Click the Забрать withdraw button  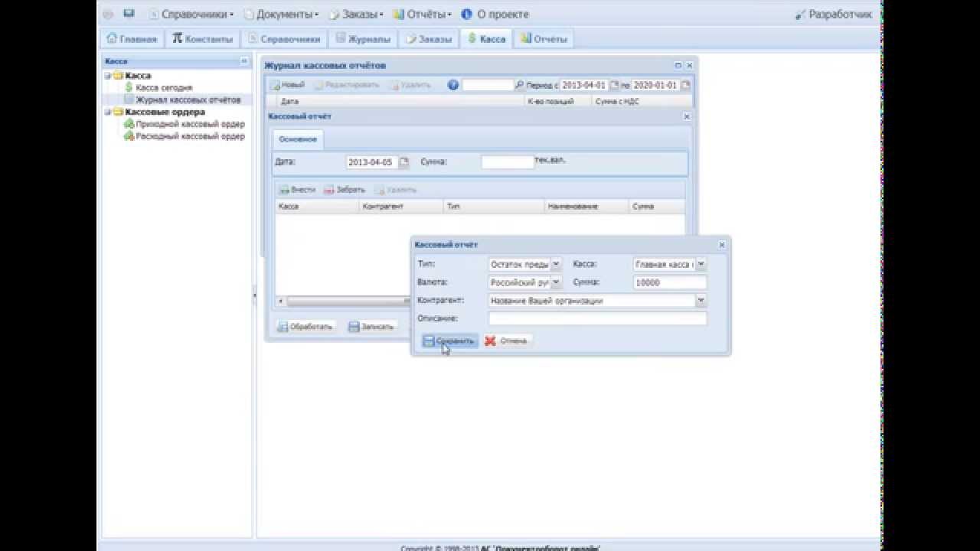tap(345, 189)
